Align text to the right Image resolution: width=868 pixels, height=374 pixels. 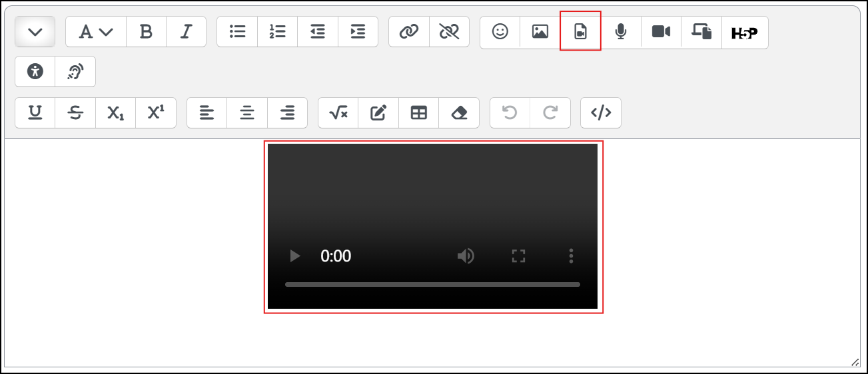(x=288, y=113)
